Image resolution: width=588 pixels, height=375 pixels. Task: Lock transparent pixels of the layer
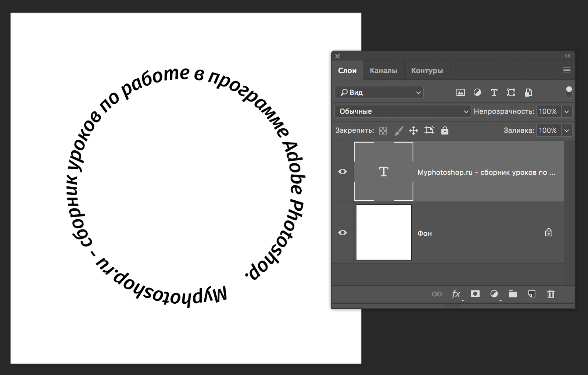383,131
